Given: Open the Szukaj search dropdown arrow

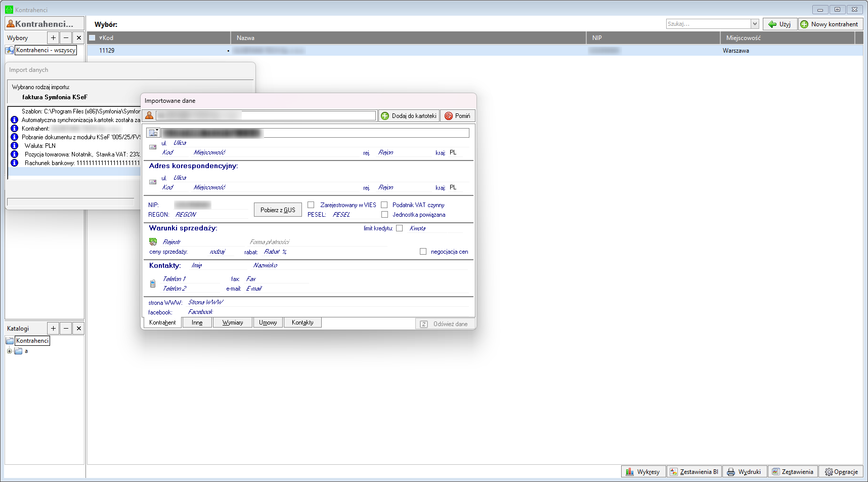Looking at the screenshot, I should click(x=755, y=24).
